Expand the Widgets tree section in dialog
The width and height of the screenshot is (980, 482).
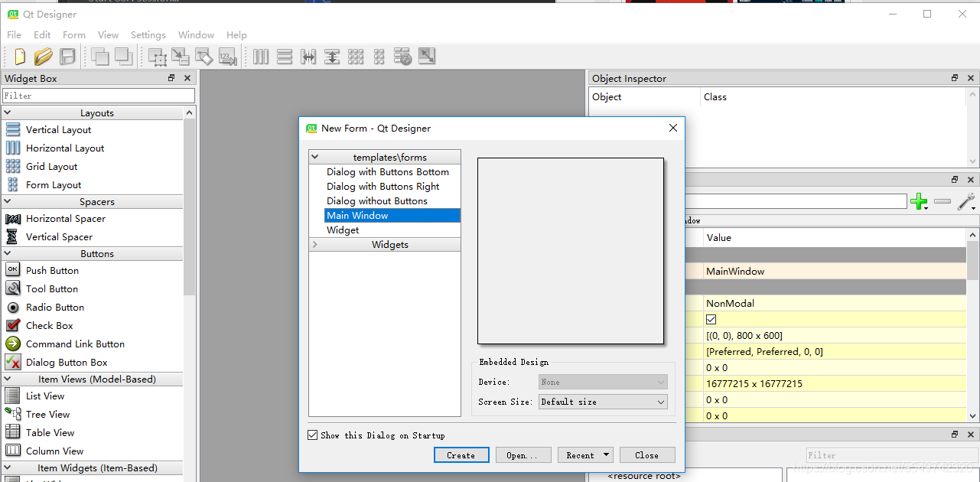pos(314,245)
